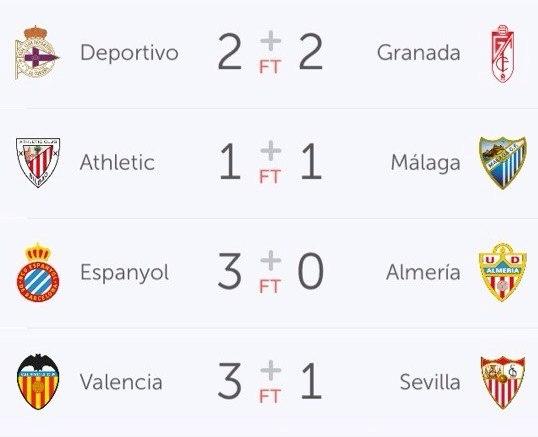Image resolution: width=538 pixels, height=437 pixels.
Task: Click the Valencia team name
Action: [x=121, y=382]
